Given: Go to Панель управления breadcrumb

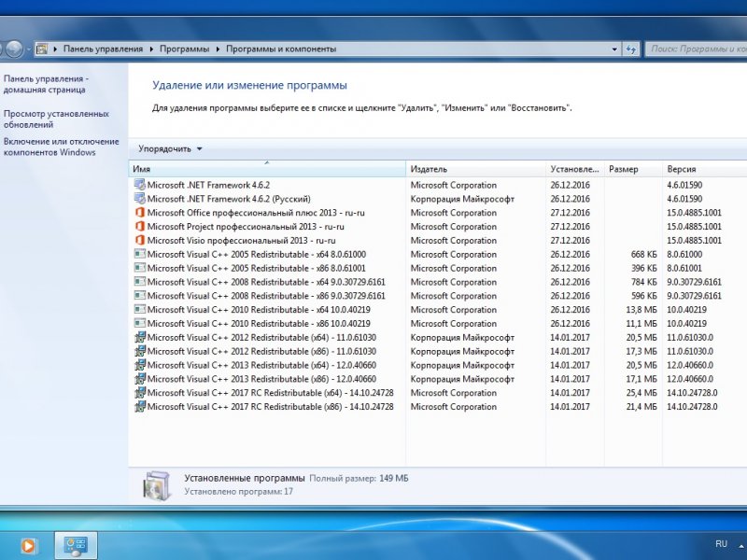Looking at the screenshot, I should pyautogui.click(x=103, y=49).
